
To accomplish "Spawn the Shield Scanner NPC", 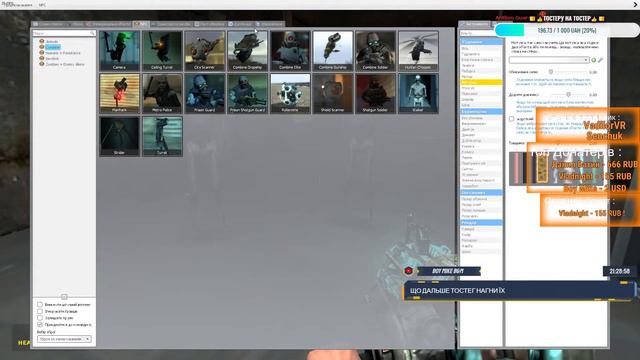I will tap(333, 93).
